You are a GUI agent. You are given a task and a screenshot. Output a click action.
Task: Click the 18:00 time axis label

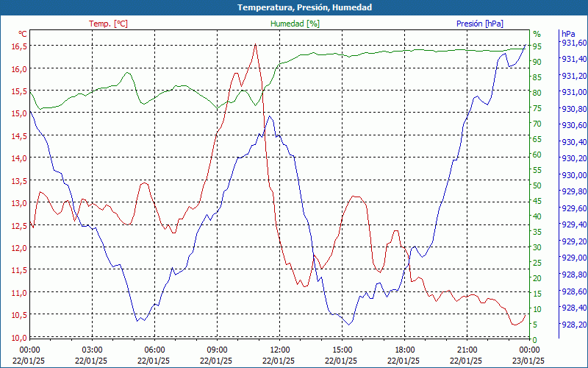coord(405,350)
